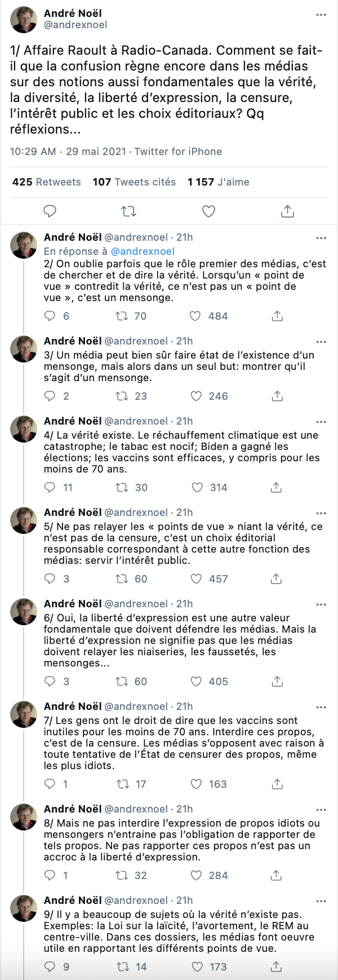Open three-dot menu on tweet 3/
Screen dimensions: 338x980
(x=321, y=342)
